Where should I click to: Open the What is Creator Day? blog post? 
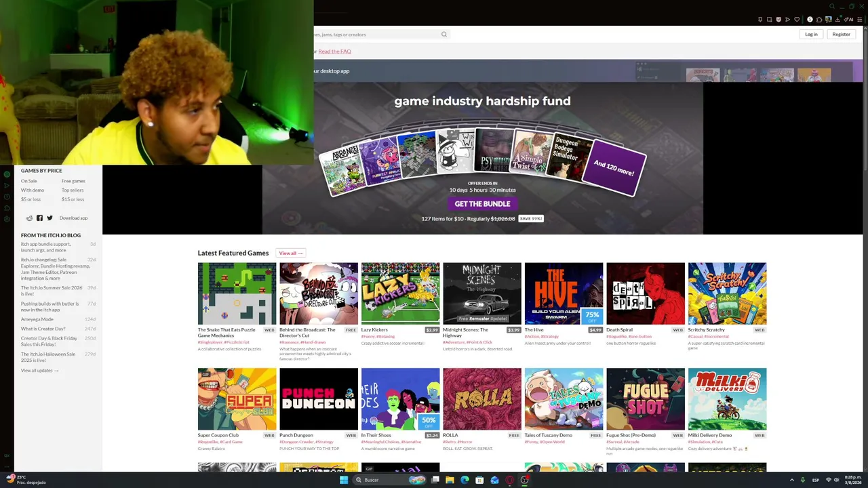click(43, 329)
